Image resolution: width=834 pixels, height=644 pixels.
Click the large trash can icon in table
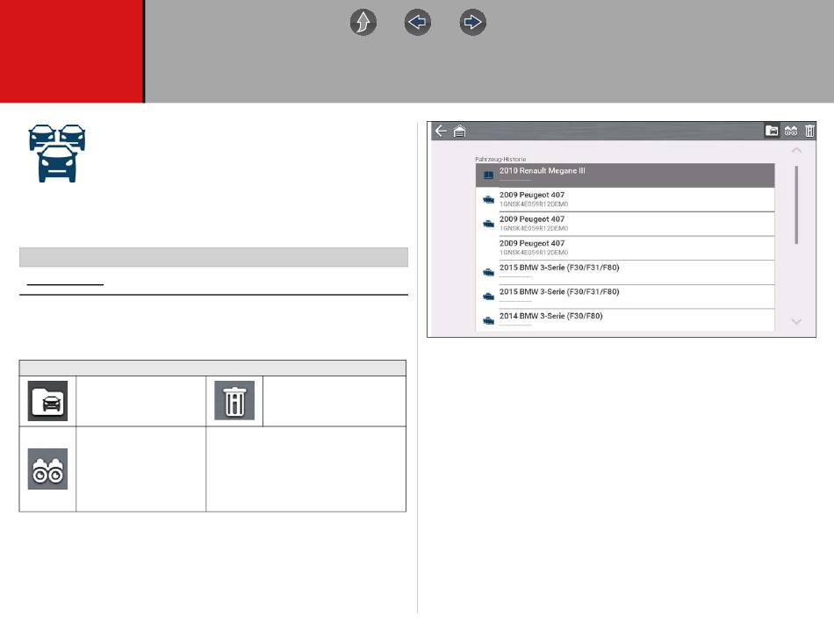[234, 400]
